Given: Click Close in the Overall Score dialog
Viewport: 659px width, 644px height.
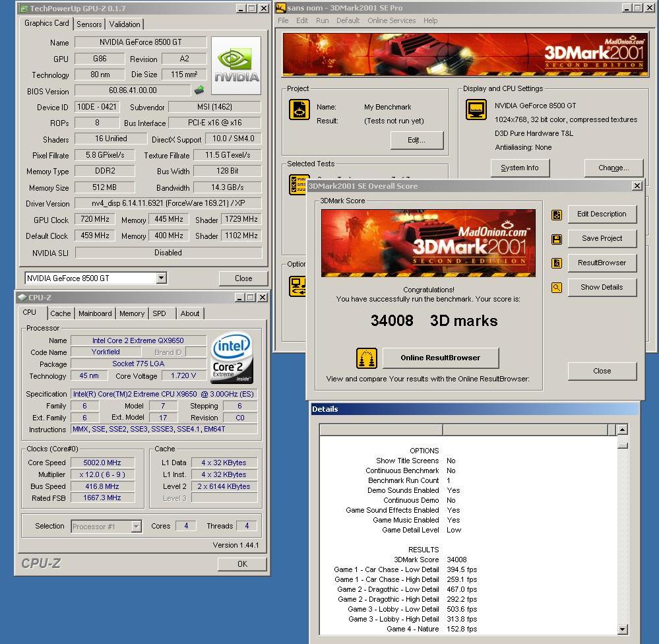Looking at the screenshot, I should 602,371.
